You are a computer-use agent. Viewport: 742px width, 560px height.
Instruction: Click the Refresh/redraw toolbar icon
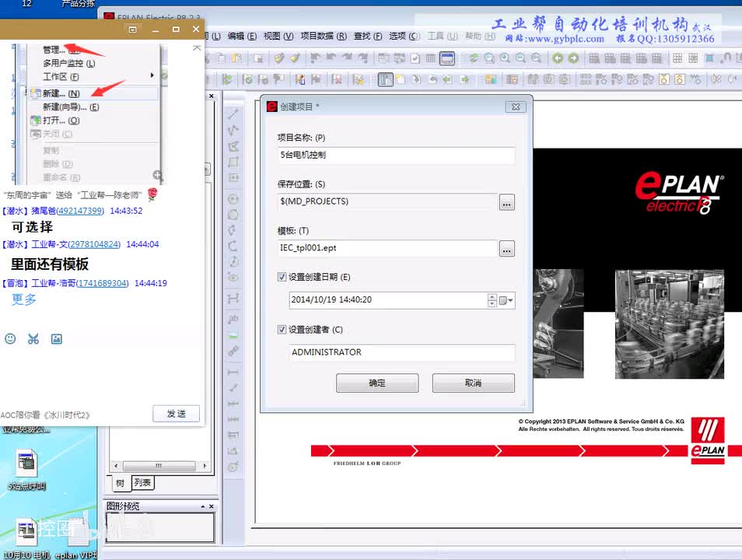[473, 58]
